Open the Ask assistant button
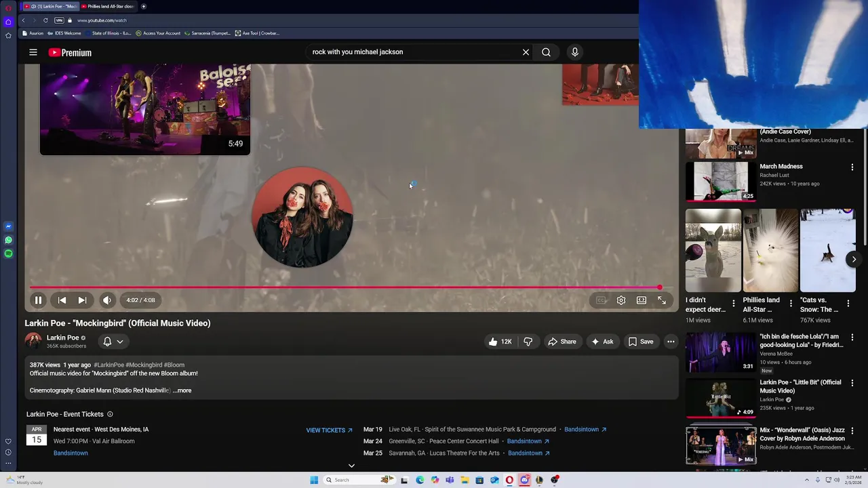868x488 pixels. click(x=602, y=342)
